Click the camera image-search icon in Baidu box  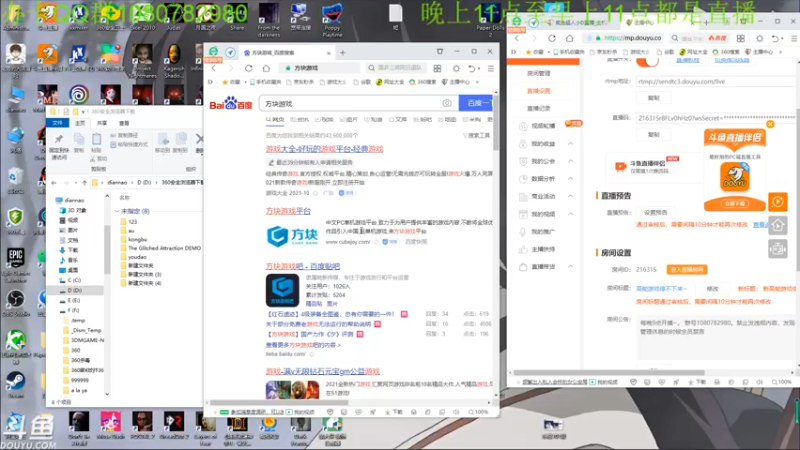(x=447, y=103)
